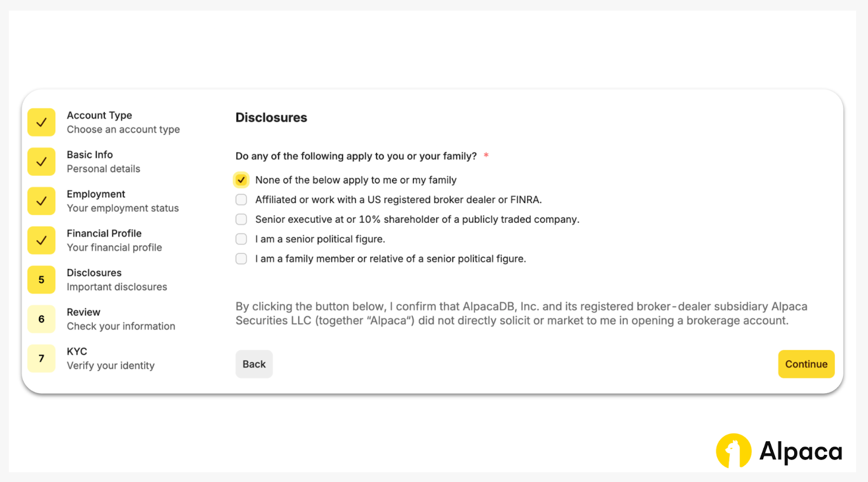The image size is (868, 482).
Task: Click the step 7 KYC number icon
Action: coord(41,358)
